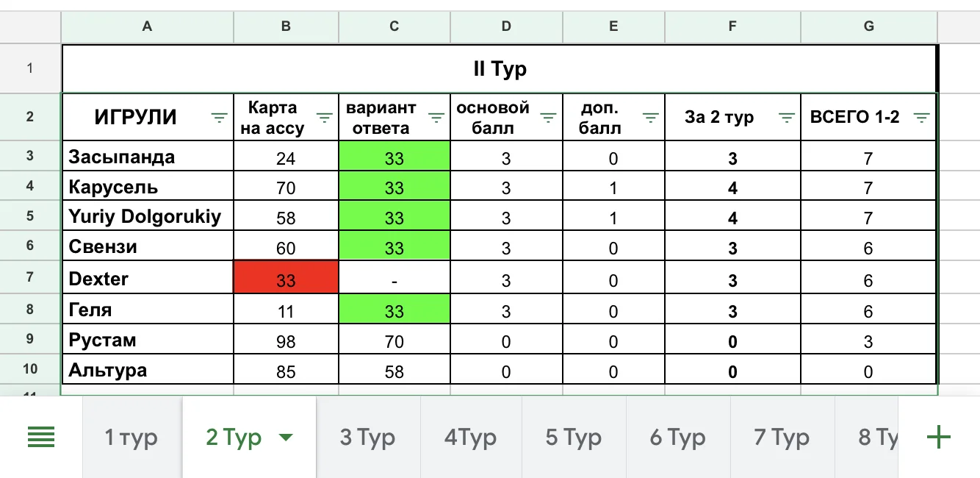
Task: Open the 5 Тур sheet tab
Action: coord(573,438)
